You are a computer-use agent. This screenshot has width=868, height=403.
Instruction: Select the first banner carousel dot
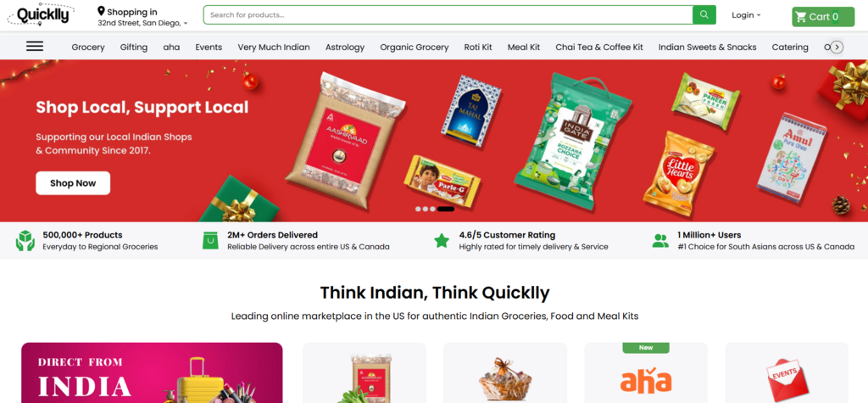tap(418, 209)
